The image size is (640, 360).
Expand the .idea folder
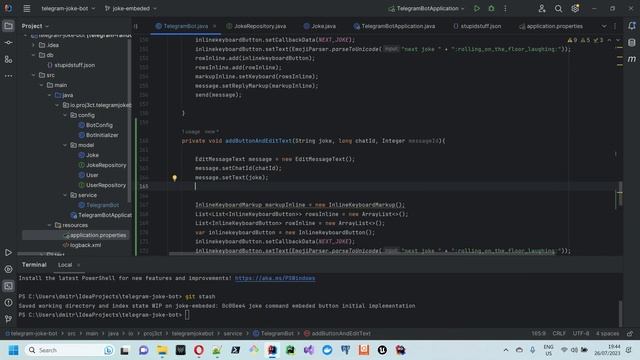(33, 45)
